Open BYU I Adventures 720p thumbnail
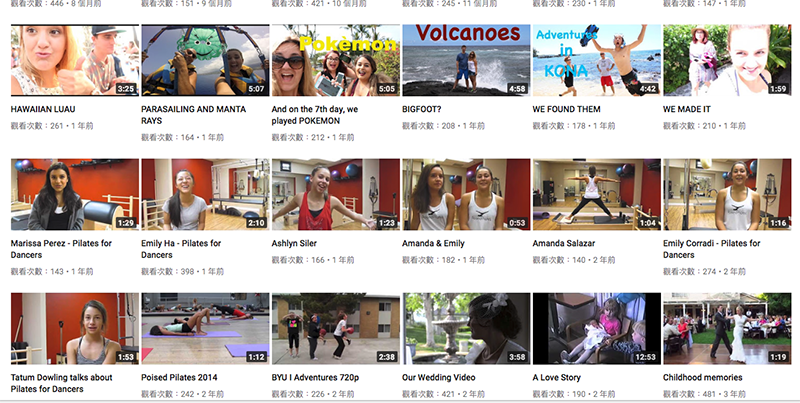Viewport: 800px width, 403px height. (335, 328)
